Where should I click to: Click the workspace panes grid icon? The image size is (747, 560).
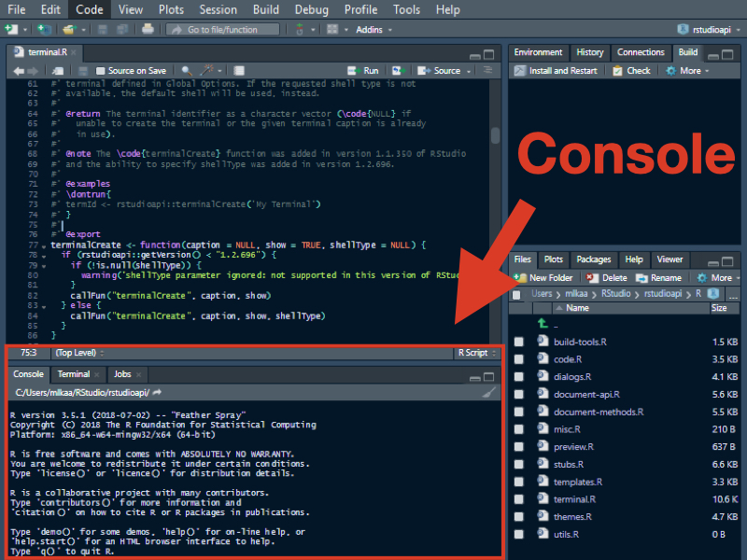(x=332, y=30)
